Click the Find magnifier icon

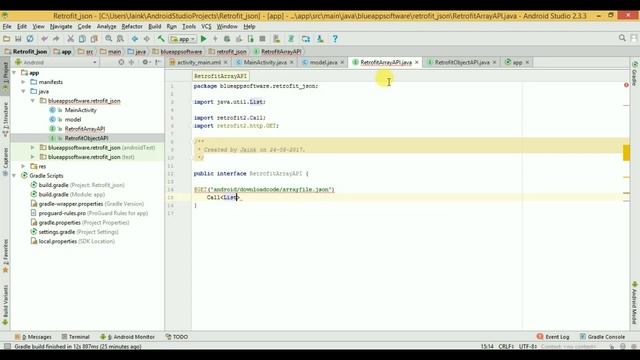109,39
